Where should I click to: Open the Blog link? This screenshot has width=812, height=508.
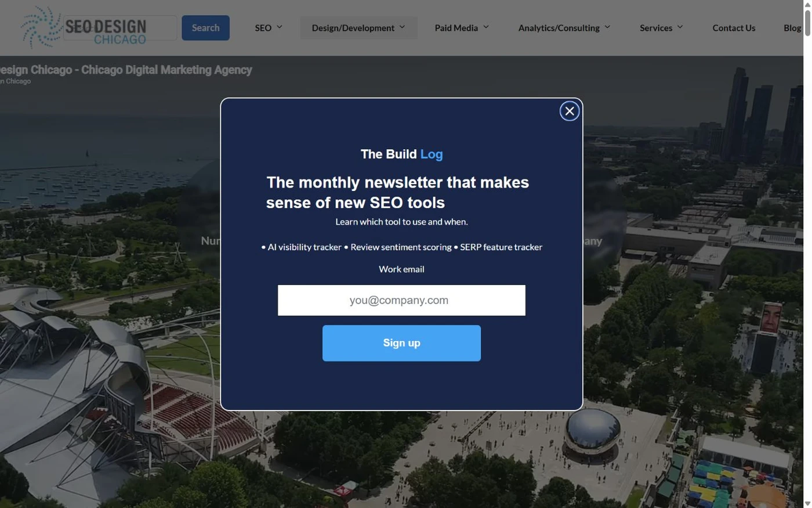pyautogui.click(x=792, y=28)
